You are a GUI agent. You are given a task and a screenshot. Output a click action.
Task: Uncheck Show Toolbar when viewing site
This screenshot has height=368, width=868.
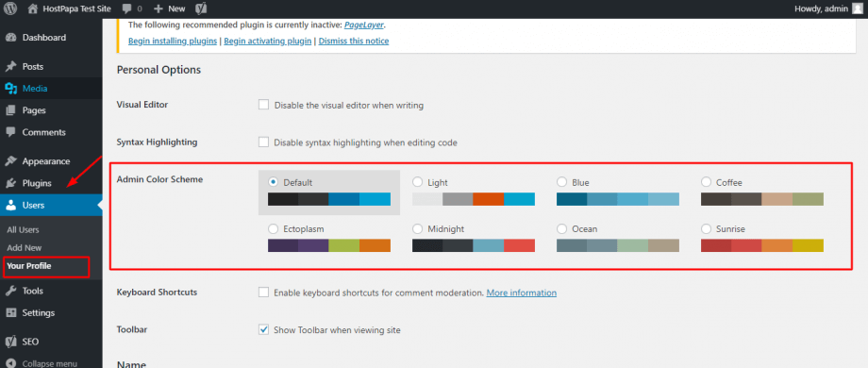click(263, 330)
